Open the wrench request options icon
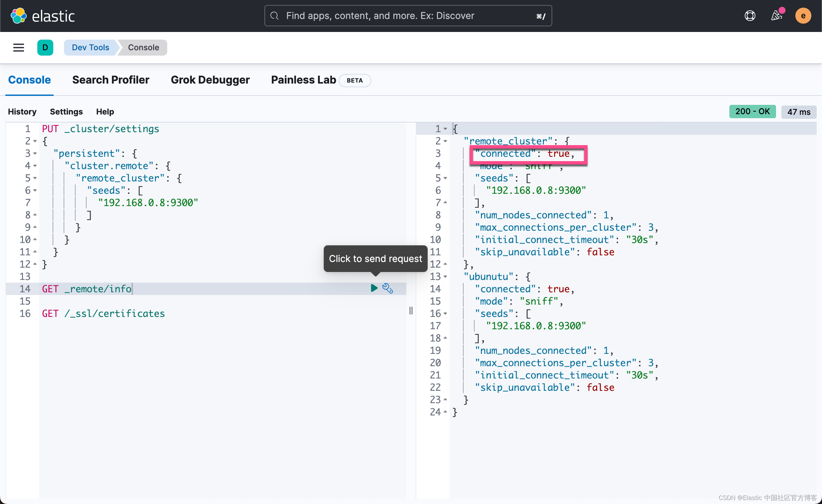The image size is (822, 504). click(388, 288)
